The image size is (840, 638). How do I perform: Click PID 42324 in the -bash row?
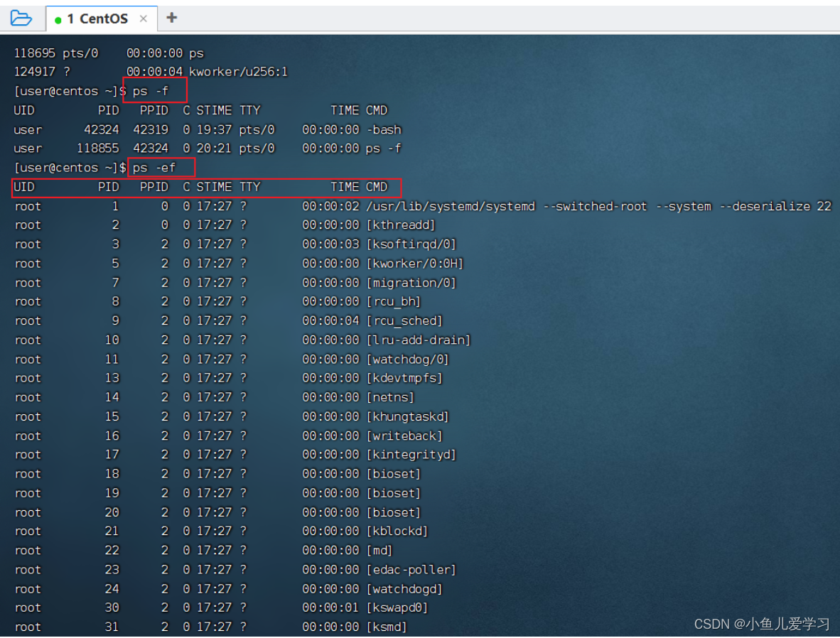[101, 129]
